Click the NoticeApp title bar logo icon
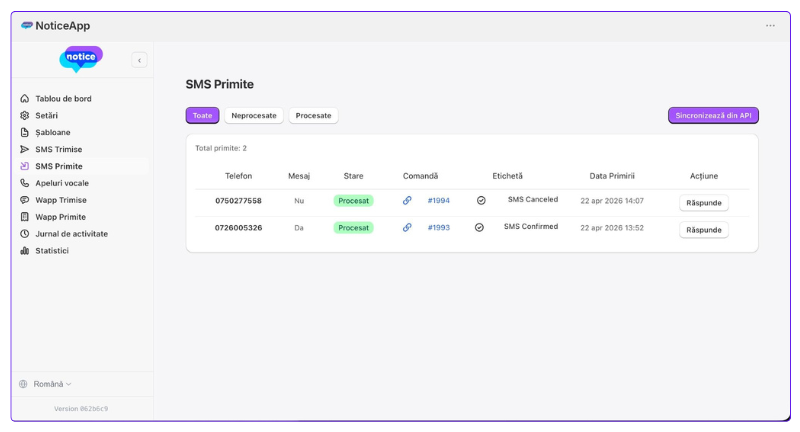This screenshot has width=800, height=432. 27,25
